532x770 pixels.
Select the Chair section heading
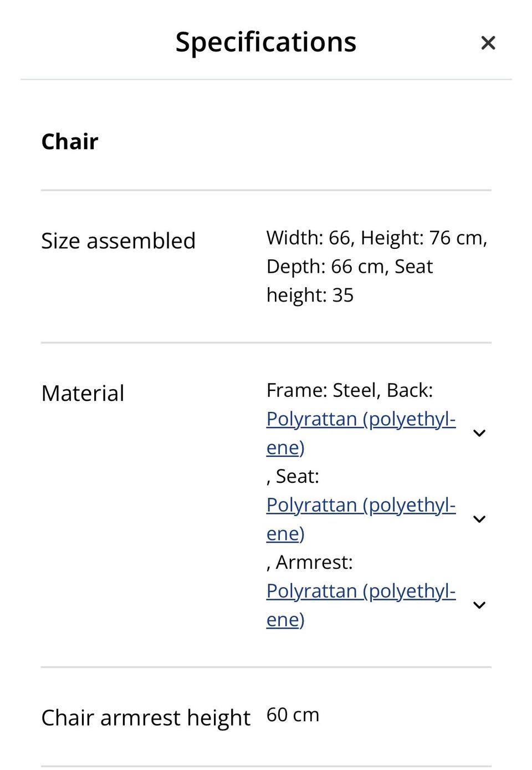pyautogui.click(x=70, y=141)
